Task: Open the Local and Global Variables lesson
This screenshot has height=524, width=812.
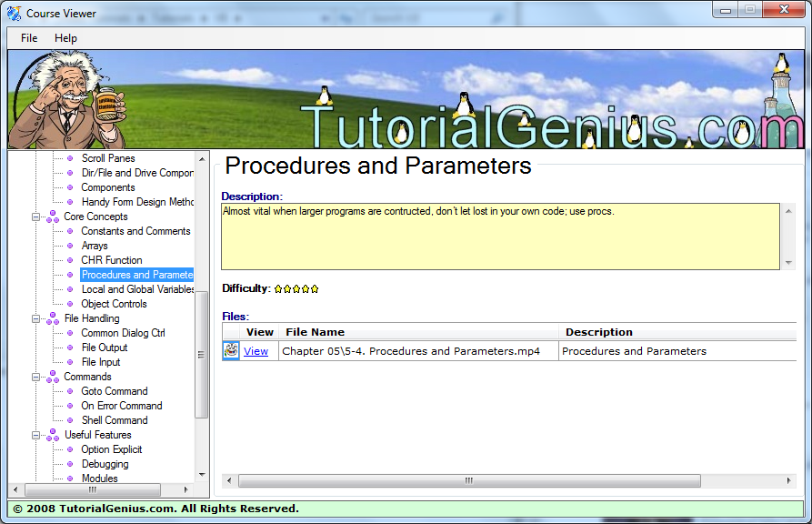Action: pyautogui.click(x=137, y=289)
